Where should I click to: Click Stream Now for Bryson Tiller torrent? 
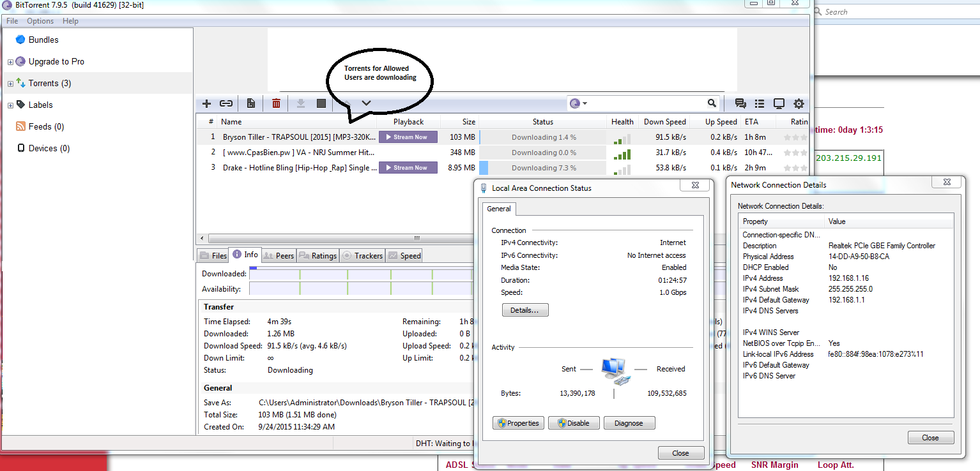408,137
